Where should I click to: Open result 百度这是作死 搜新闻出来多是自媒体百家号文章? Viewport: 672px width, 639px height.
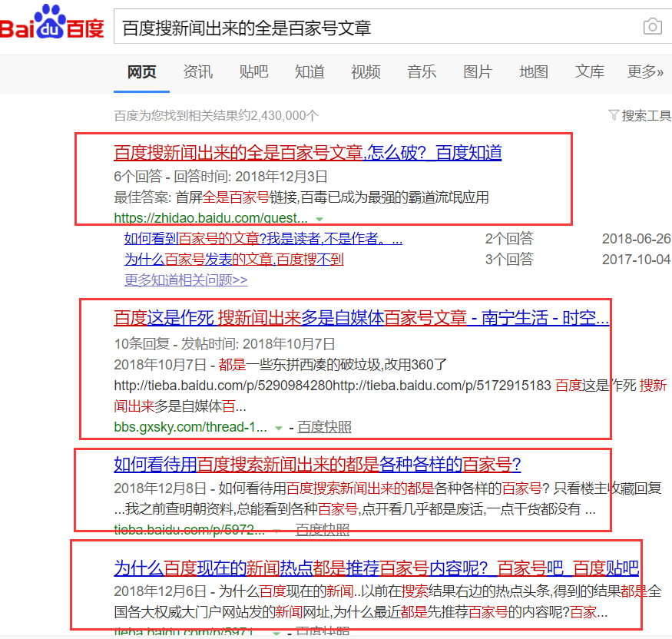pos(361,318)
